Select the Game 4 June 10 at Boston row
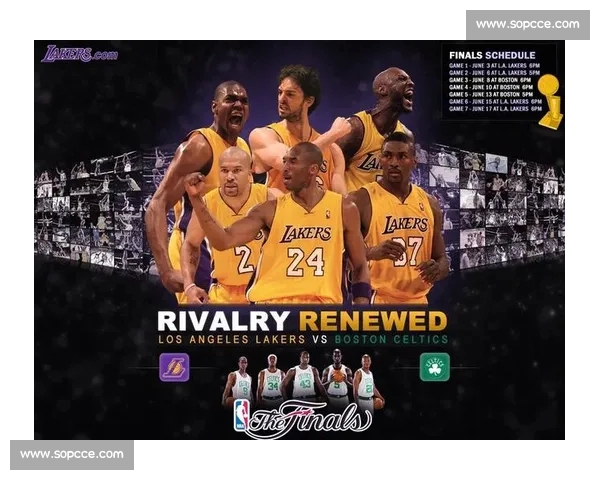 click(x=491, y=87)
